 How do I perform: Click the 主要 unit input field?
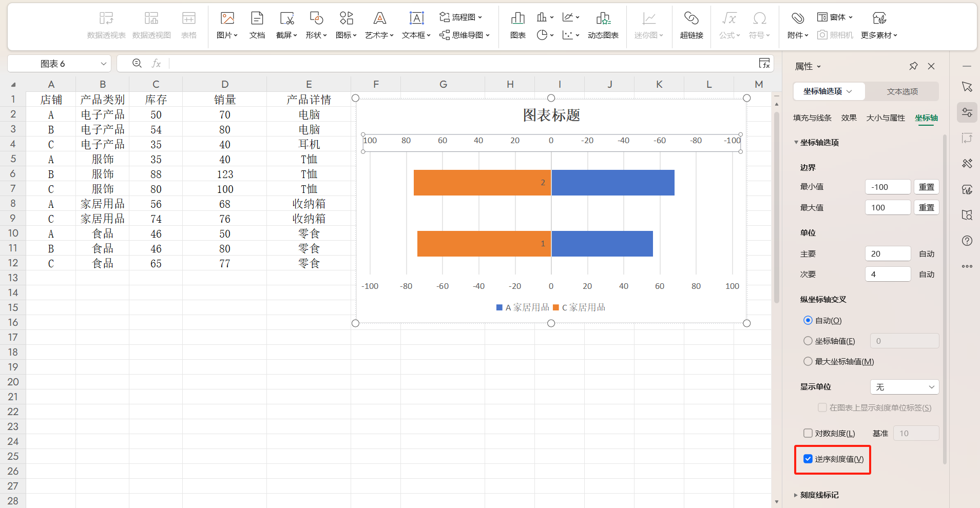888,253
